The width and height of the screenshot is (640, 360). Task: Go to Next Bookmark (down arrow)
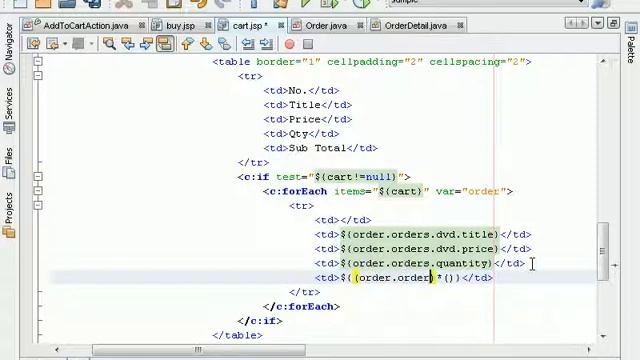[206, 44]
